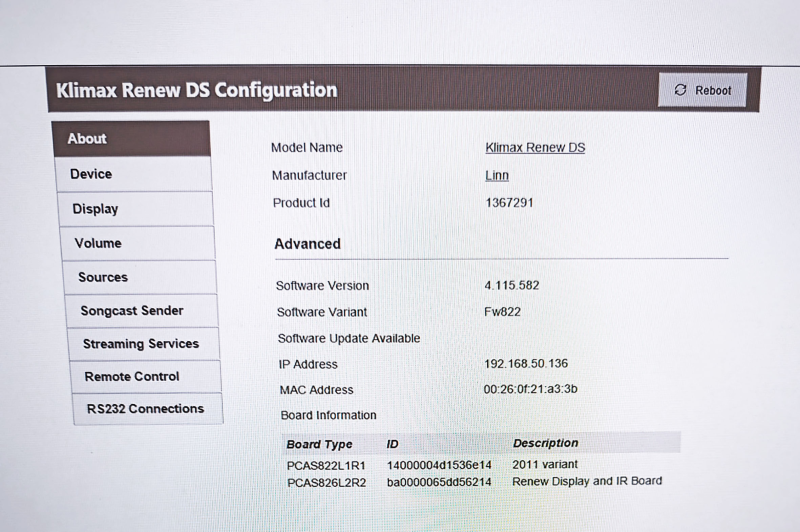Viewport: 800px width, 532px height.
Task: Go to the Volume tab
Action: click(x=138, y=243)
